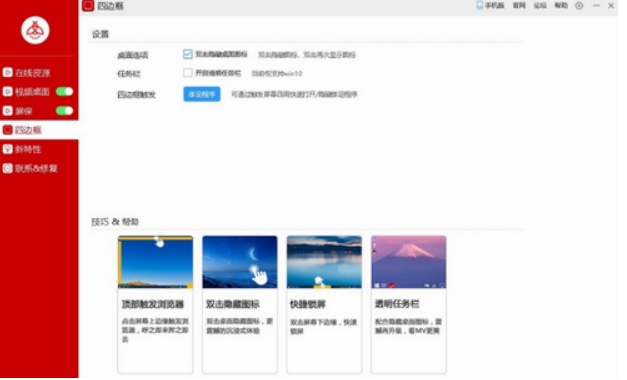Minimize the 四边框 window

(597, 6)
